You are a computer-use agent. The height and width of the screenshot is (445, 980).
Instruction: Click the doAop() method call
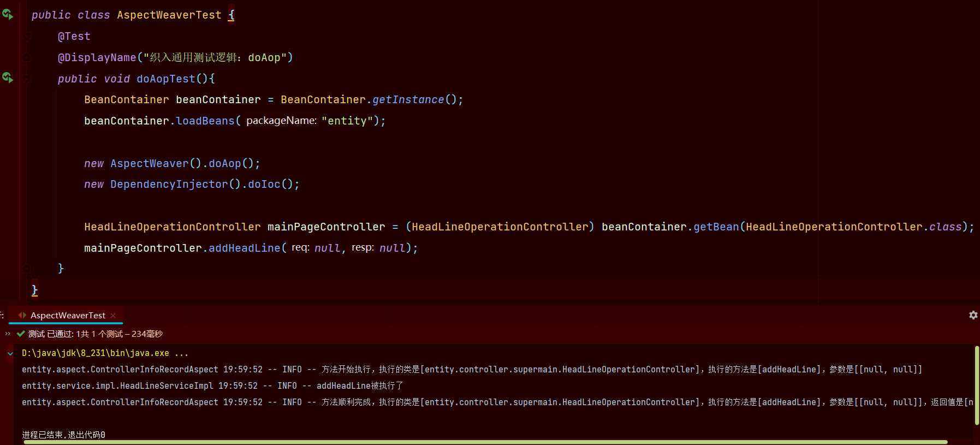point(225,163)
